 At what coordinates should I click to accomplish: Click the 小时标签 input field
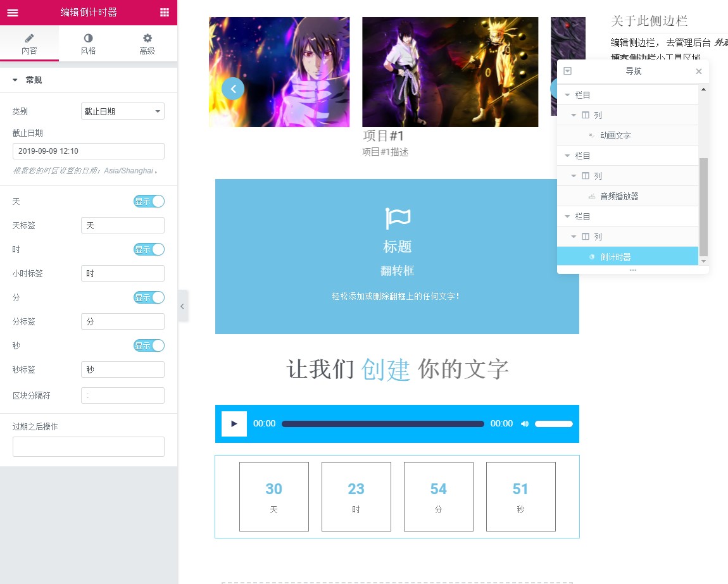point(123,273)
